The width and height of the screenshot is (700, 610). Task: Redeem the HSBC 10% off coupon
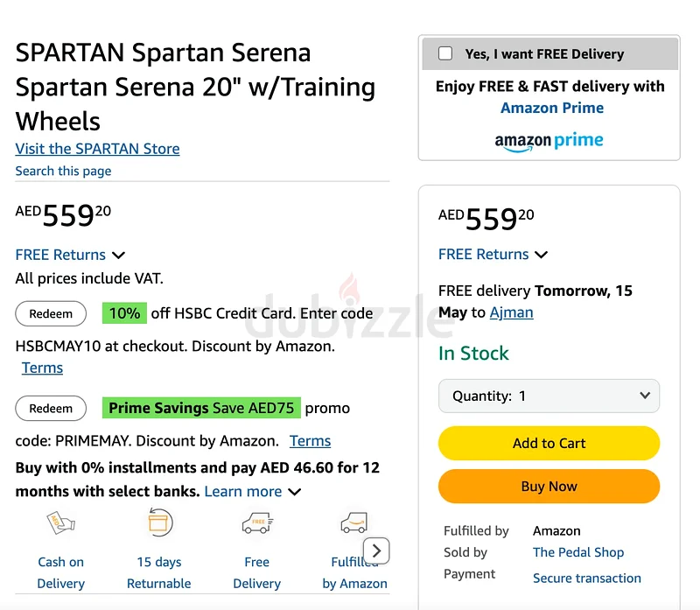51,314
